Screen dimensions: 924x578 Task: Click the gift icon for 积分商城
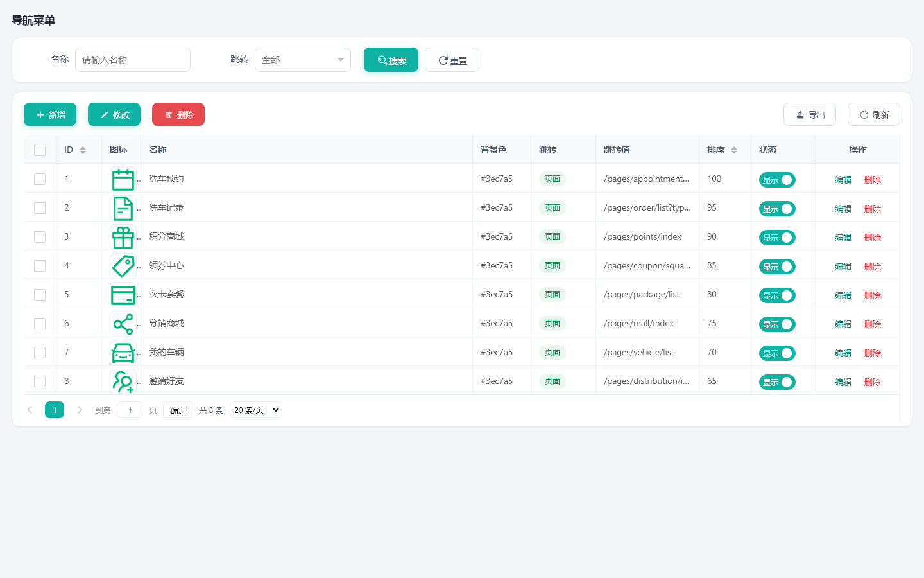[123, 238]
